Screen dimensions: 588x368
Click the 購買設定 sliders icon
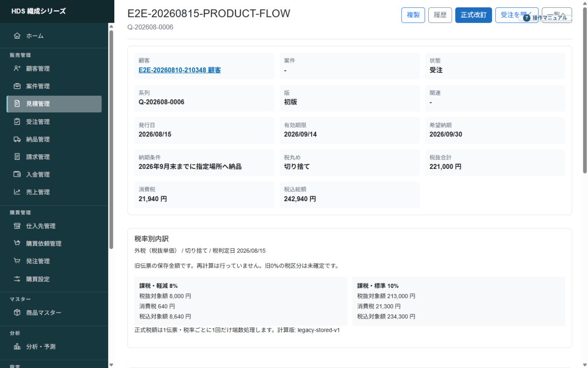(x=17, y=279)
